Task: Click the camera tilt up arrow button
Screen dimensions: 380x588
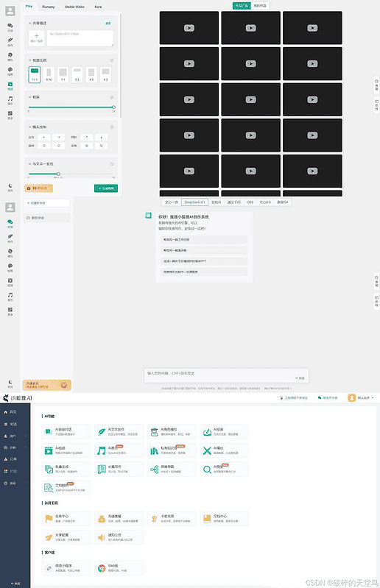Action: tap(87, 138)
